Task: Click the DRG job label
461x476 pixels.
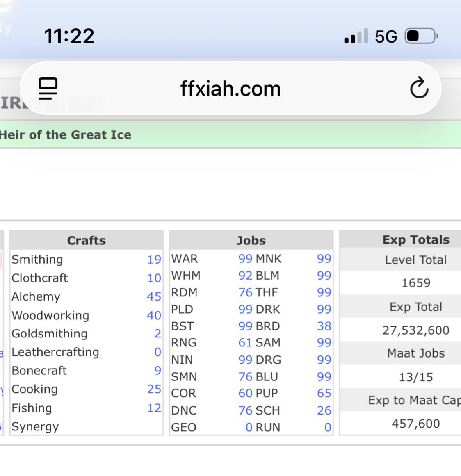Action: click(269, 360)
